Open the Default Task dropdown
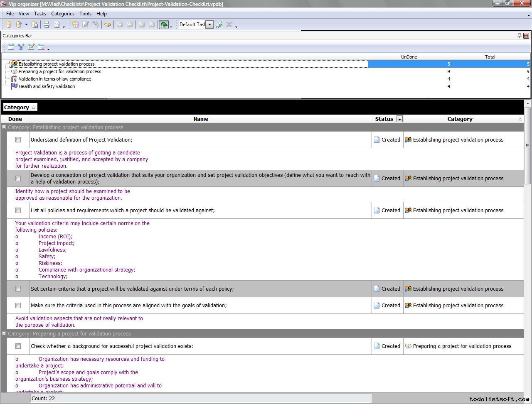This screenshot has width=532, height=404. pyautogui.click(x=209, y=24)
